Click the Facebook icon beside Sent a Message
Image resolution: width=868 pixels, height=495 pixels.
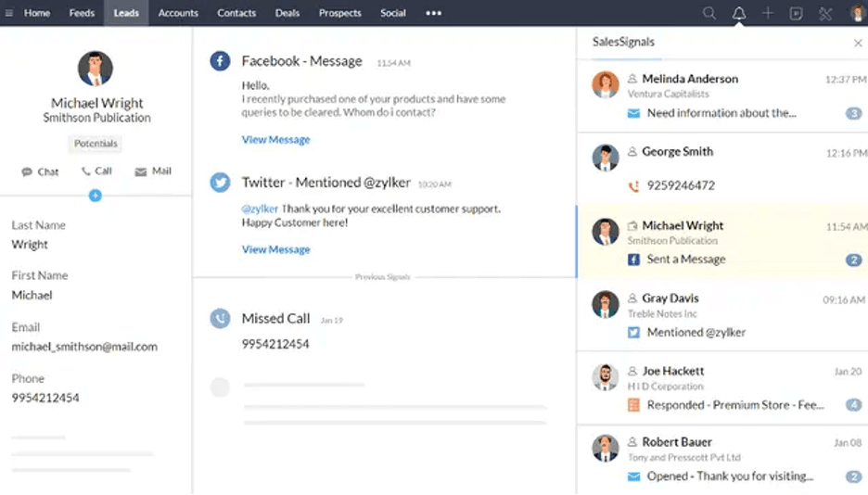pyautogui.click(x=633, y=260)
